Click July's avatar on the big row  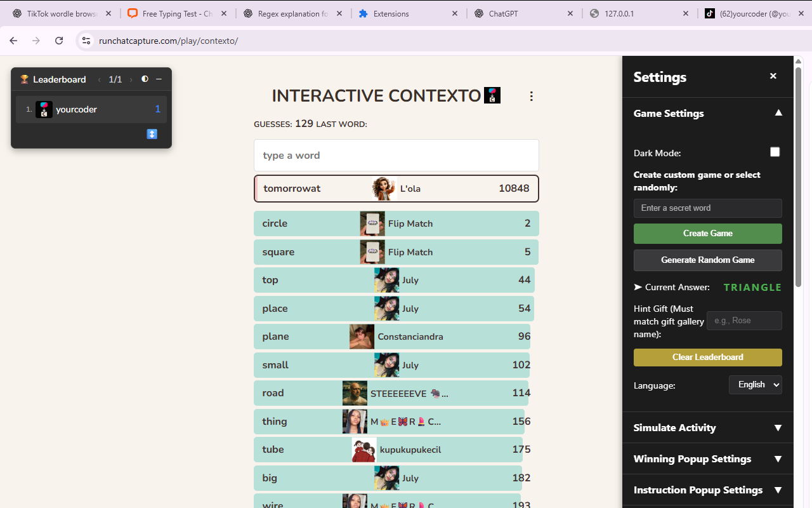(x=386, y=478)
